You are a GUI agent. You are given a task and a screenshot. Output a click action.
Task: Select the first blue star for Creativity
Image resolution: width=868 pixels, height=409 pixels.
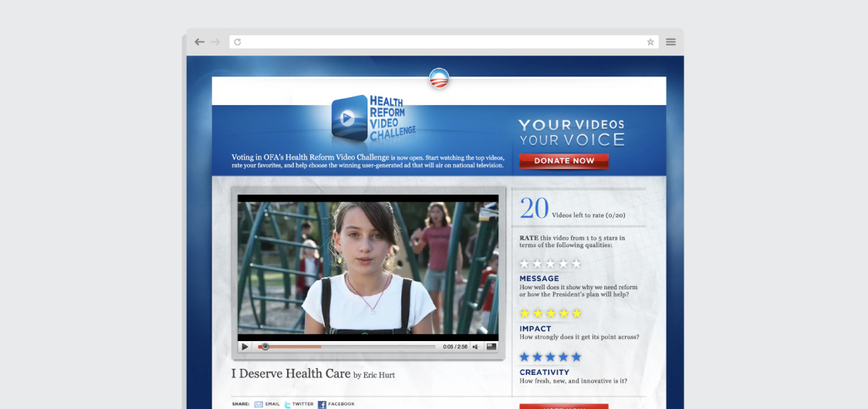[525, 357]
